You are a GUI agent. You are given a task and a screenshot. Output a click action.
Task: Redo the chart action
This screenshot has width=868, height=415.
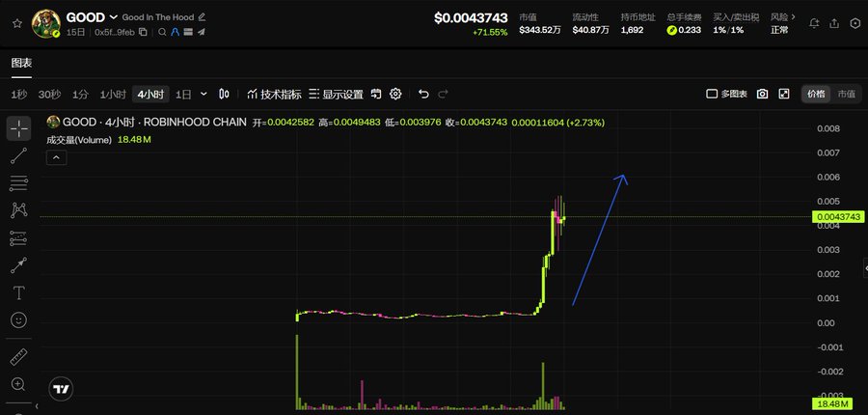pyautogui.click(x=443, y=95)
